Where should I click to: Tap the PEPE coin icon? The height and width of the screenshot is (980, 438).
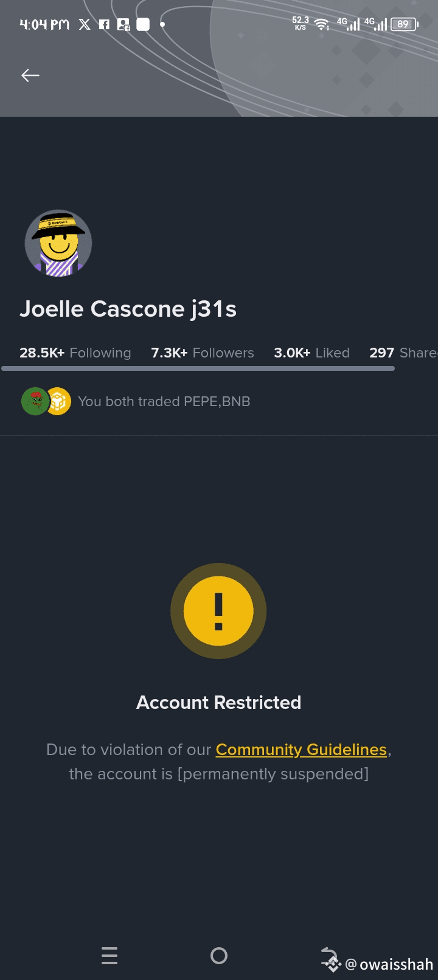pyautogui.click(x=35, y=401)
